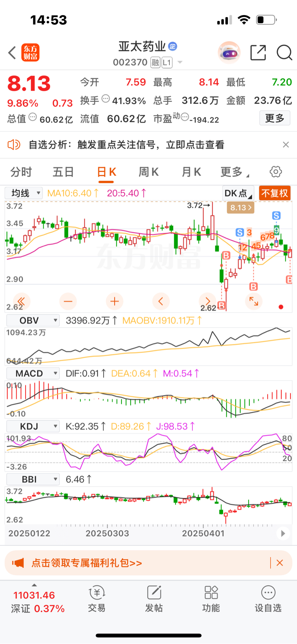Tap the 总值 info smiley icon
The width and height of the screenshot is (297, 644).
click(33, 117)
